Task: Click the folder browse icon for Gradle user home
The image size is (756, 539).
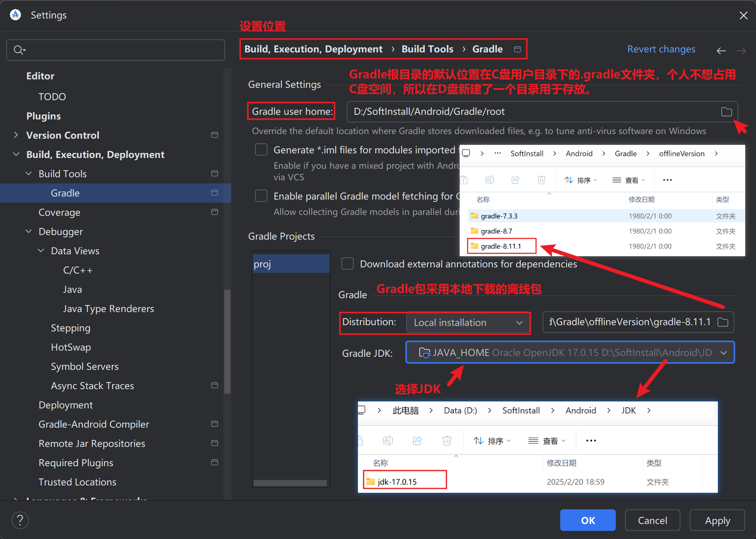Action: 726,112
